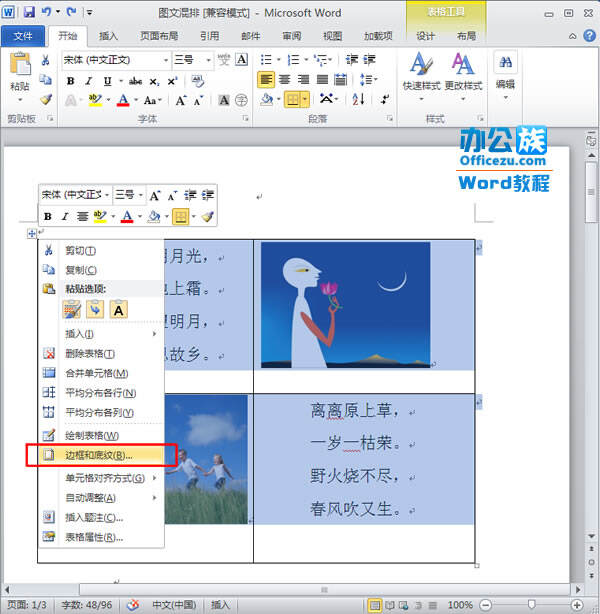Click the red font color A in ribbon
This screenshot has height=614, width=600.
(x=123, y=100)
